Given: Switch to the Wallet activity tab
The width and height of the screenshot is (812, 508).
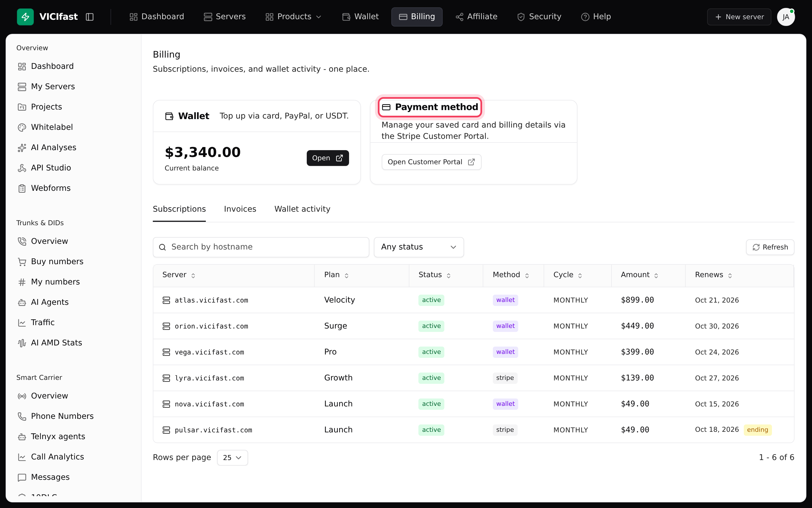Looking at the screenshot, I should tap(302, 209).
